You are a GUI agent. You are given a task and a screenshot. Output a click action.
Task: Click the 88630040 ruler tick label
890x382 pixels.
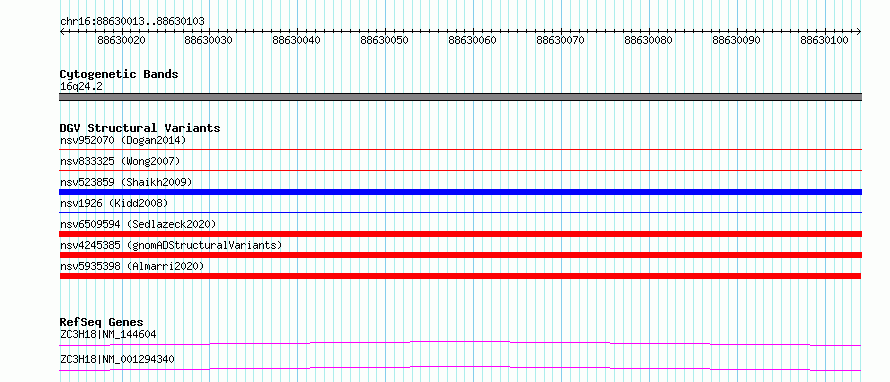coord(297,40)
